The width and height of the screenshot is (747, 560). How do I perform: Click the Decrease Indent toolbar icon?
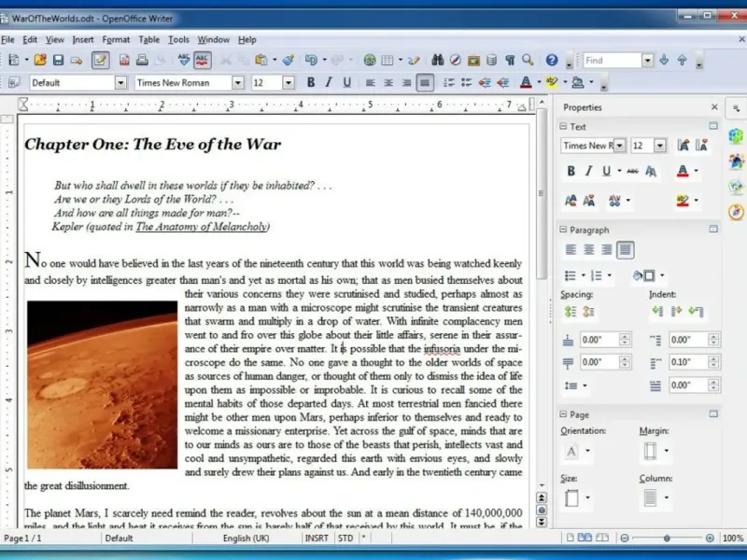485,83
